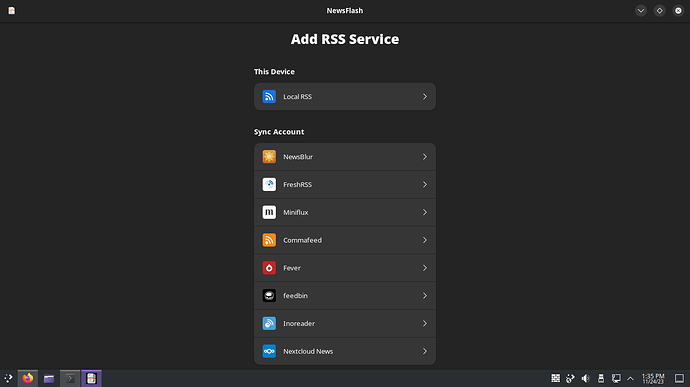
Task: Click the black feedbin icon
Action: [x=269, y=295]
